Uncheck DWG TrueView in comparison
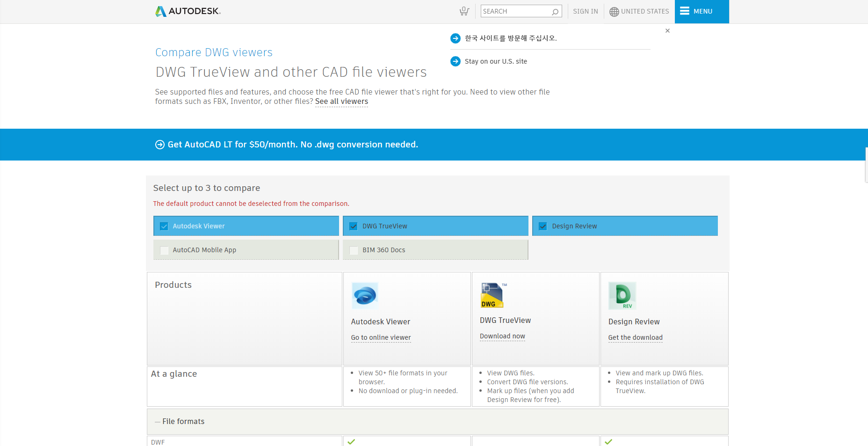 pyautogui.click(x=354, y=227)
